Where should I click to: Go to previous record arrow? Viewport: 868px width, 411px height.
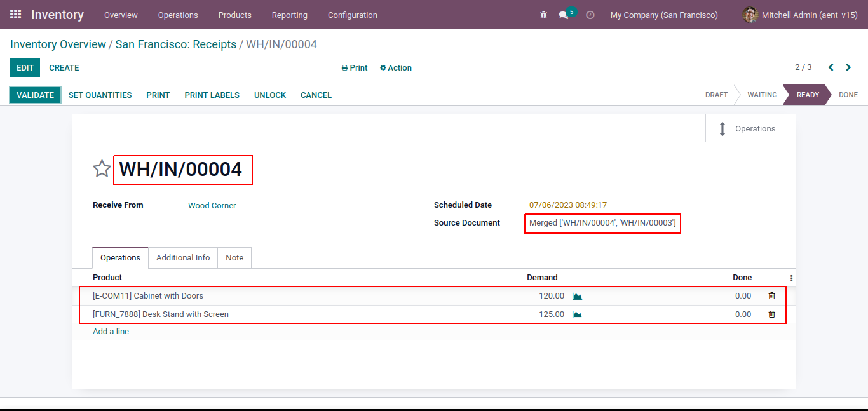[831, 67]
